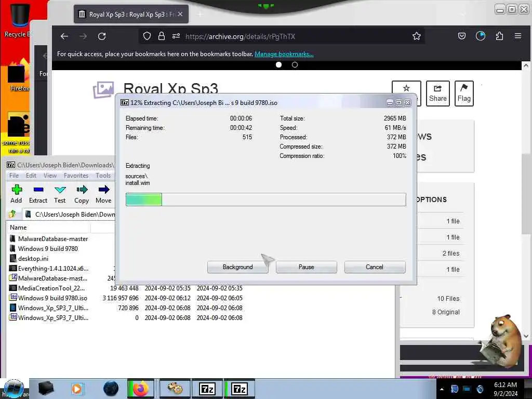Open the Windows Start orb
This screenshot has height=399, width=532.
tap(14, 389)
